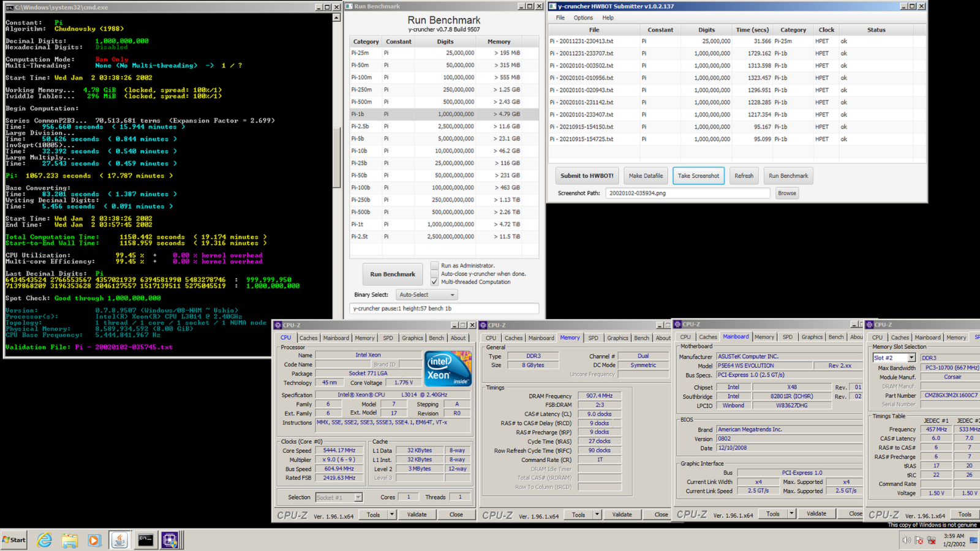Click scroll-up arrow of cmd.exe window
The width and height of the screenshot is (980, 551).
[x=336, y=18]
